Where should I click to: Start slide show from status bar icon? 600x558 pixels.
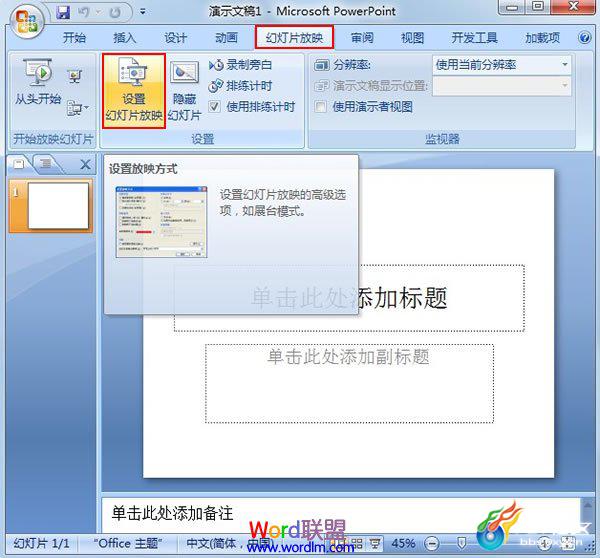pyautogui.click(x=375, y=543)
